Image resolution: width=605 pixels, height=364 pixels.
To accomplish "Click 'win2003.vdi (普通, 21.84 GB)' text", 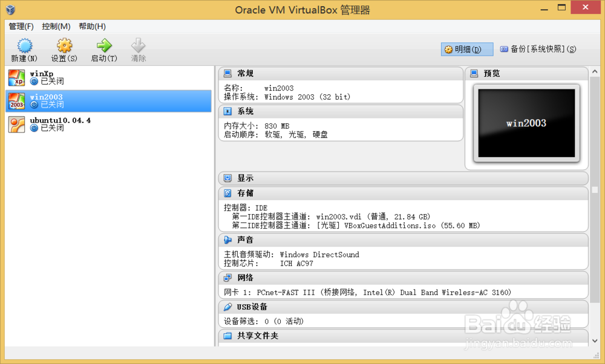I will point(373,216).
